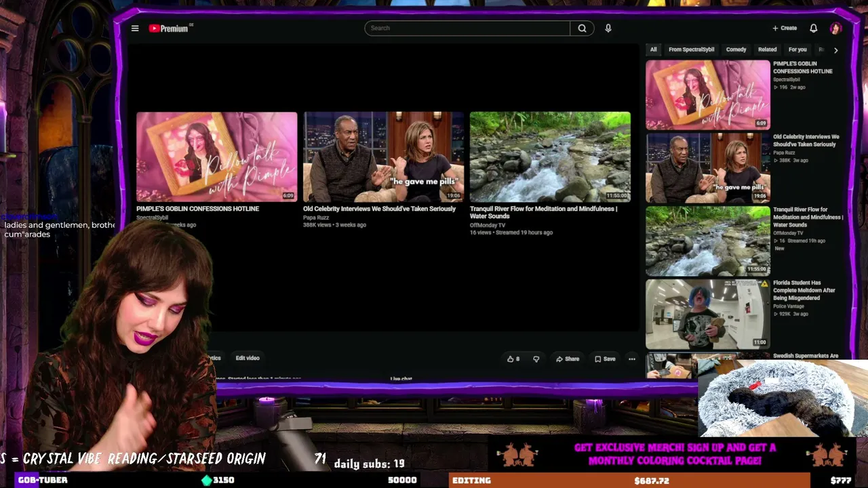Open OffMonday TV channel under the end-screen video
Viewport: 868px width, 488px height.
click(488, 225)
